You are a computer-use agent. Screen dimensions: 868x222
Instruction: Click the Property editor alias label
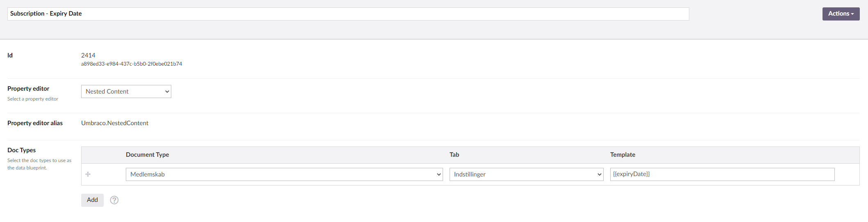(x=35, y=123)
